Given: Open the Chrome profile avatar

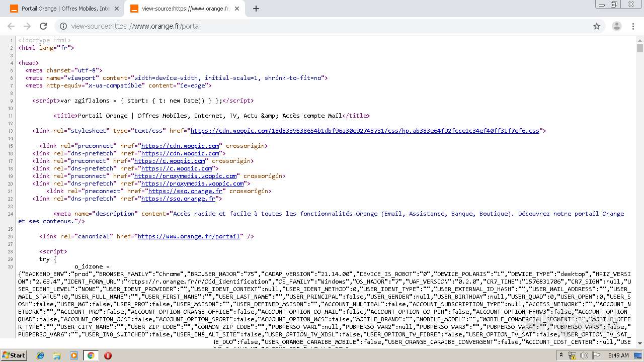Looking at the screenshot, I should pyautogui.click(x=616, y=26).
